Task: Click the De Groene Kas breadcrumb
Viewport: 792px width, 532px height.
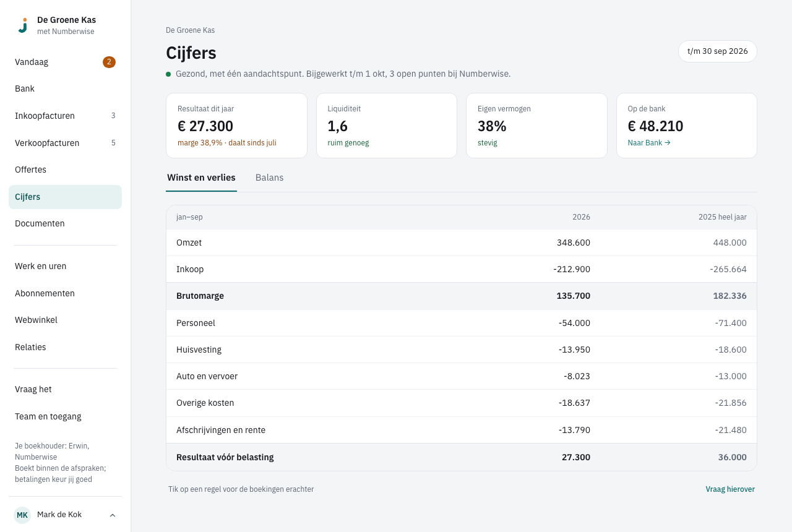Action: click(191, 30)
